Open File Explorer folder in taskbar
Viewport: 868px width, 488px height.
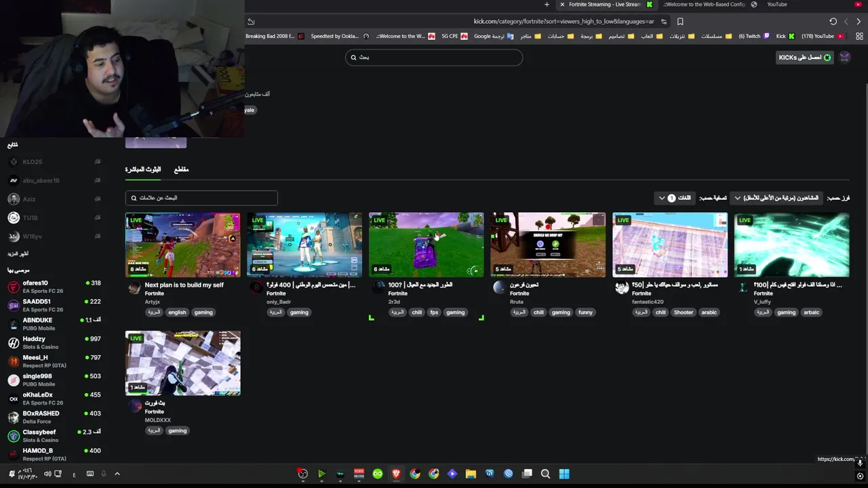(471, 474)
